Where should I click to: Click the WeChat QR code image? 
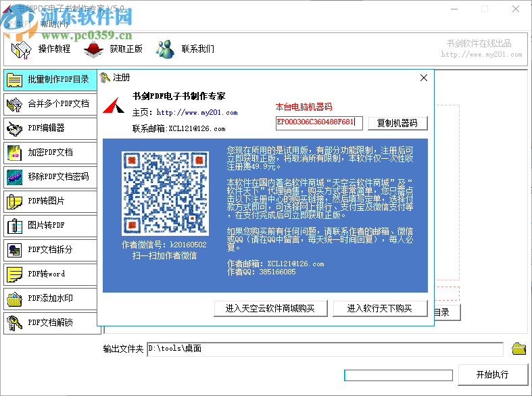click(x=165, y=193)
